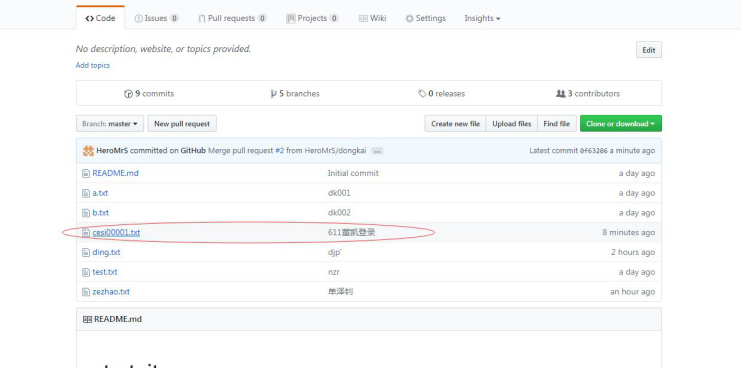Click the file icon beside zezhao.txt

pos(86,292)
